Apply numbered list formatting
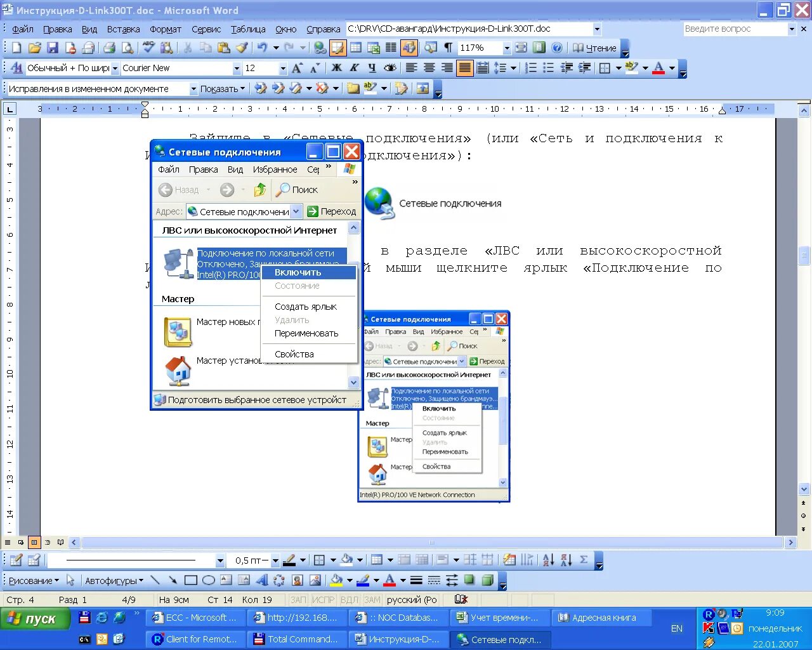This screenshot has height=650, width=812. click(532, 68)
